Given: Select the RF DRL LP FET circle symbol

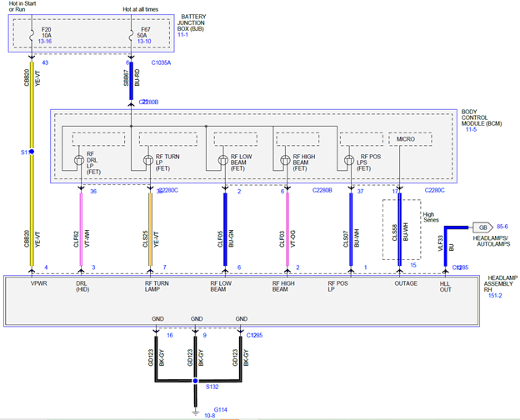Looking at the screenshot, I should pos(79,160).
